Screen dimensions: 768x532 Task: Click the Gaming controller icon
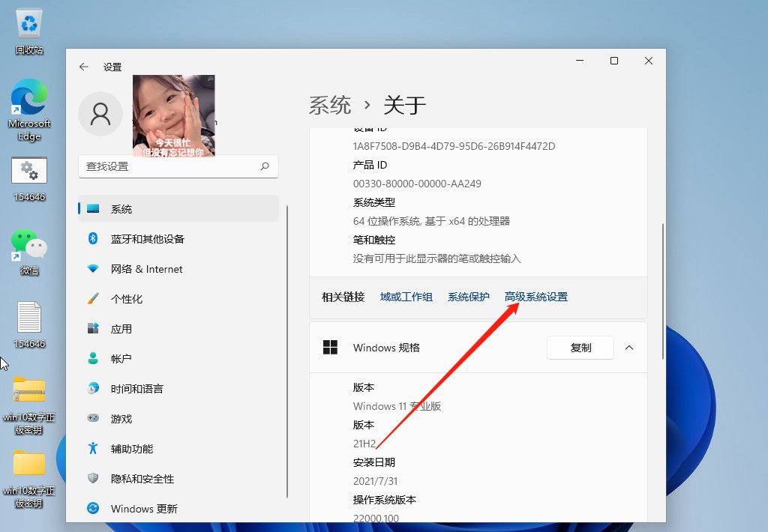93,418
